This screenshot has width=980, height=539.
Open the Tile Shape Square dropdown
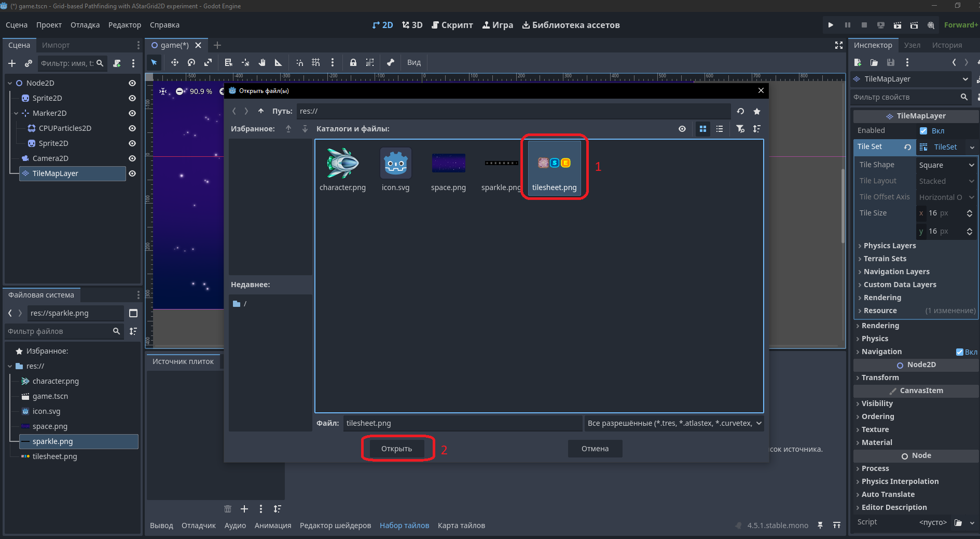click(947, 165)
